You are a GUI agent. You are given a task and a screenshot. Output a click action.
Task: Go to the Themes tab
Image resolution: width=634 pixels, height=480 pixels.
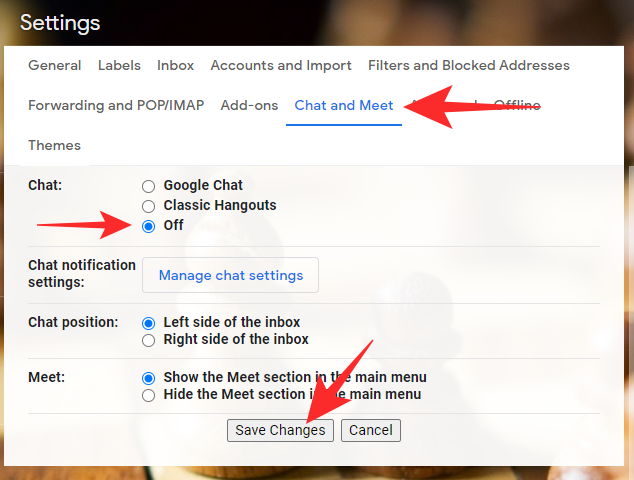pyautogui.click(x=54, y=146)
